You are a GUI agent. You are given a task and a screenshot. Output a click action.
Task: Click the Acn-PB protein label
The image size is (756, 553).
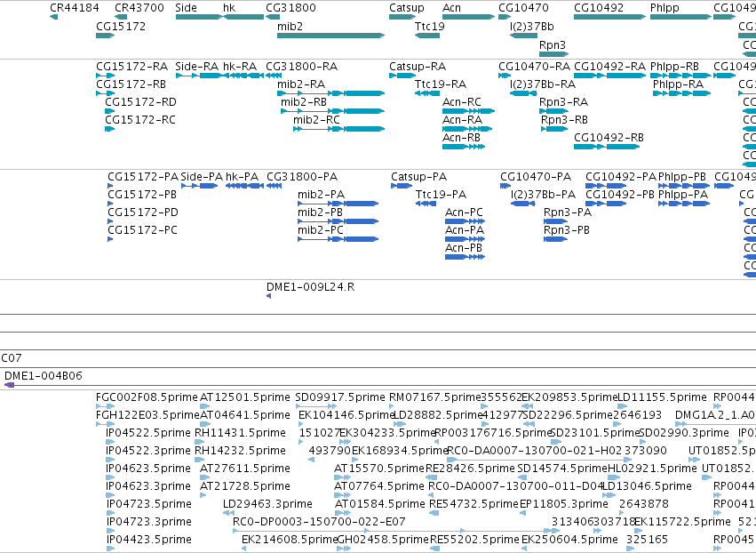click(464, 247)
